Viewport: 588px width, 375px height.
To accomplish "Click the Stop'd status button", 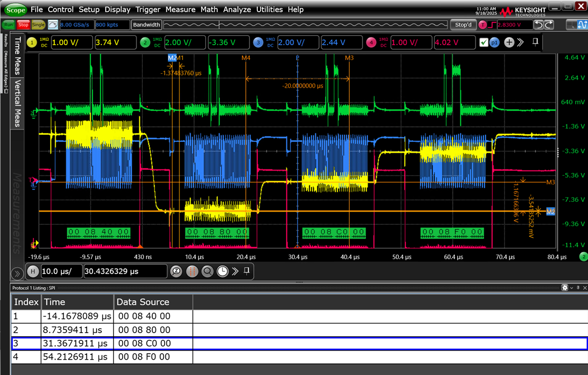I will 463,25.
